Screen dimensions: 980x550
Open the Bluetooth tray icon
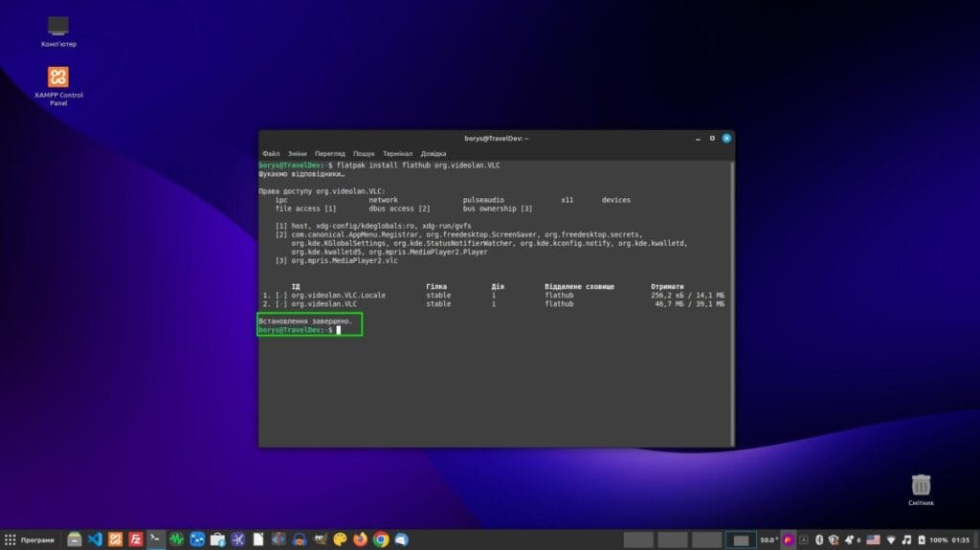pos(819,540)
